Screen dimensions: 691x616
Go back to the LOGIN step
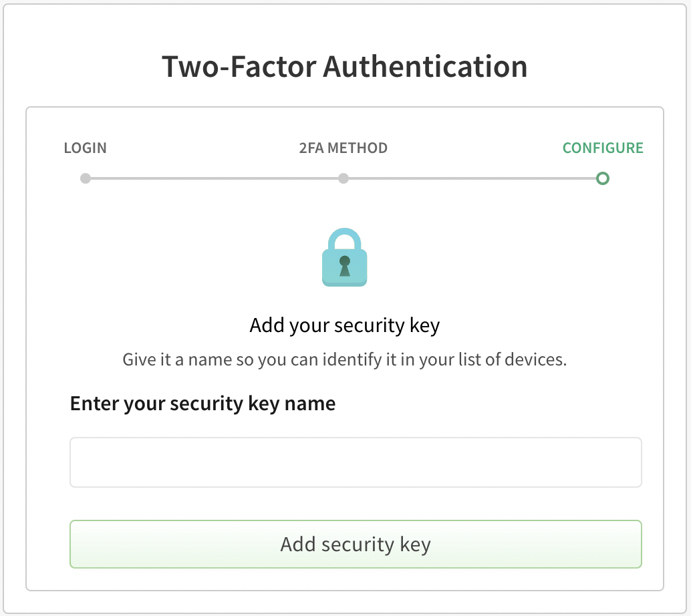tap(85, 148)
